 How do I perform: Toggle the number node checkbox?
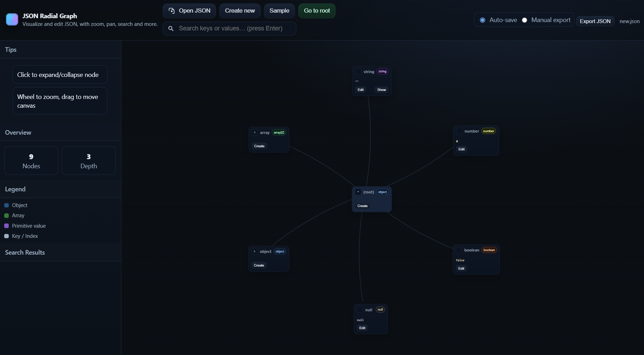459,131
